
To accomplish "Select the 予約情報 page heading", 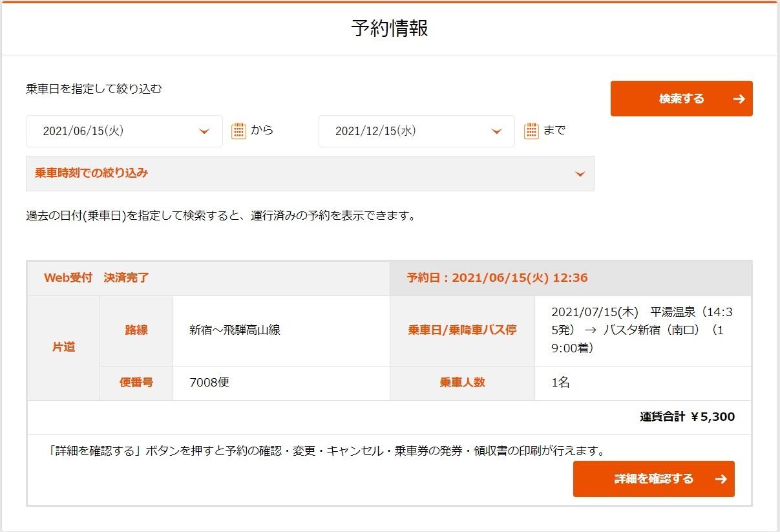I will coord(390,28).
